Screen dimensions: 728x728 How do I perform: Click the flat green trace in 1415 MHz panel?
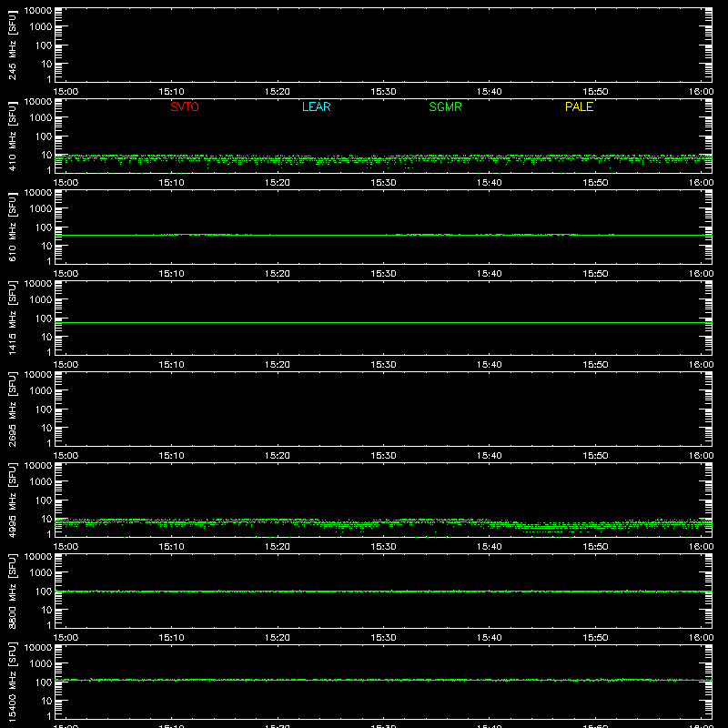coord(383,322)
